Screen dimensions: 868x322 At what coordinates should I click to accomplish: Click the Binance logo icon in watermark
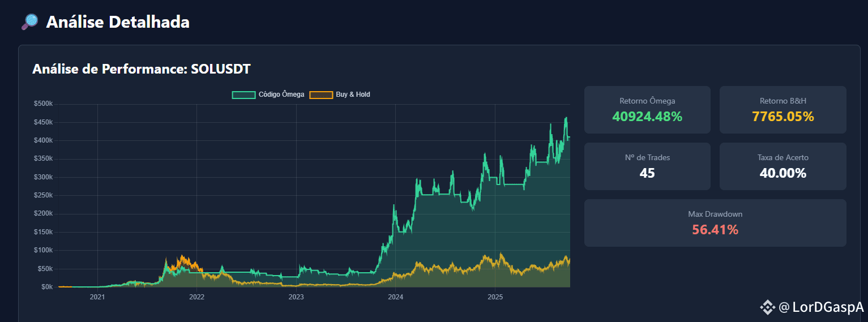coord(767,308)
